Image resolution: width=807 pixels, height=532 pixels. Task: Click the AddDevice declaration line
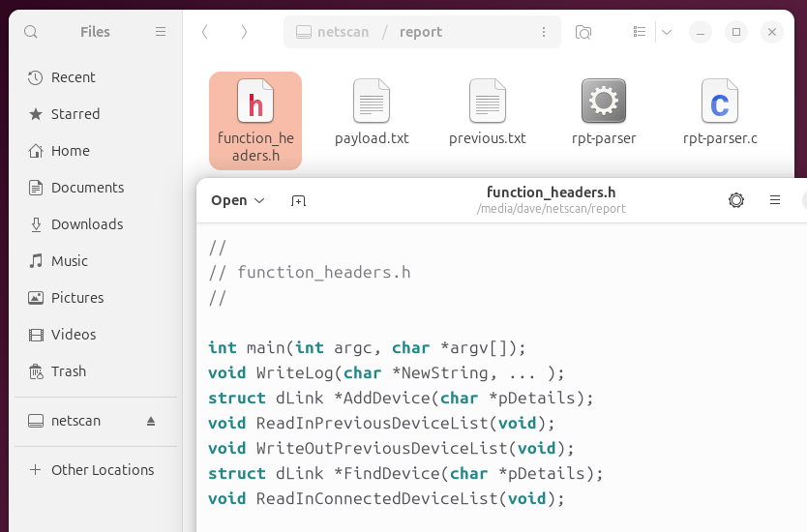pos(401,399)
